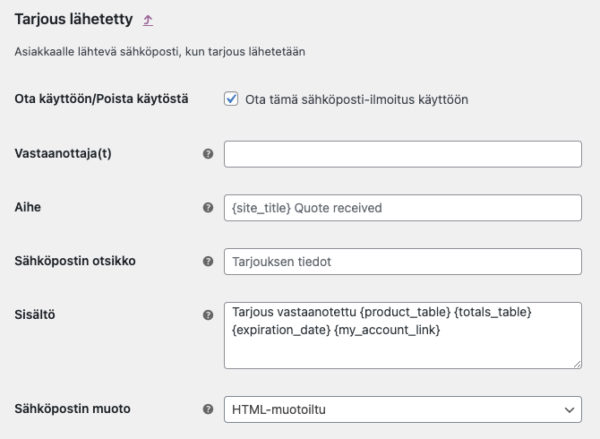Click into the 'Tarjouksen tiedot' heading field
This screenshot has width=600, height=439.
click(403, 261)
